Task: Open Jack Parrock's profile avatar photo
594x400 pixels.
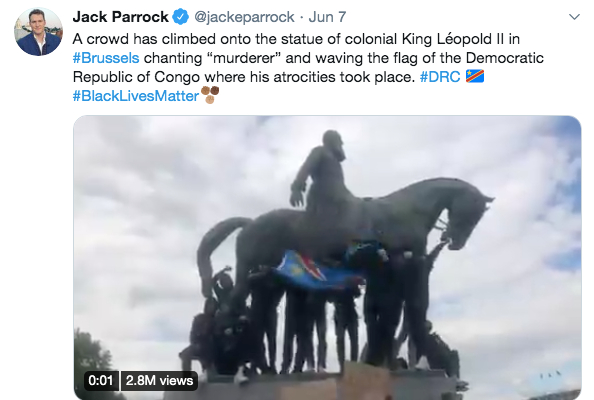Action: click(38, 31)
